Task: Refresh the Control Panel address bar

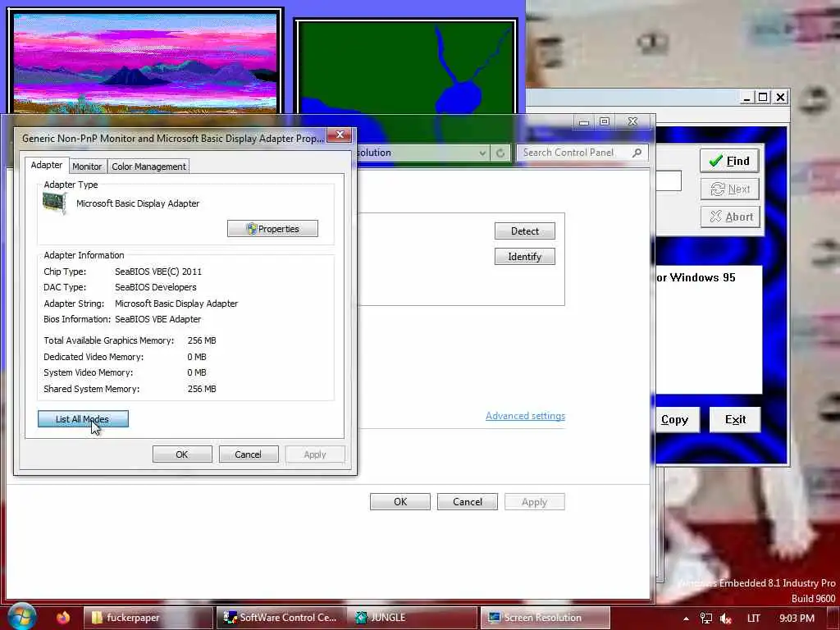Action: [x=500, y=153]
